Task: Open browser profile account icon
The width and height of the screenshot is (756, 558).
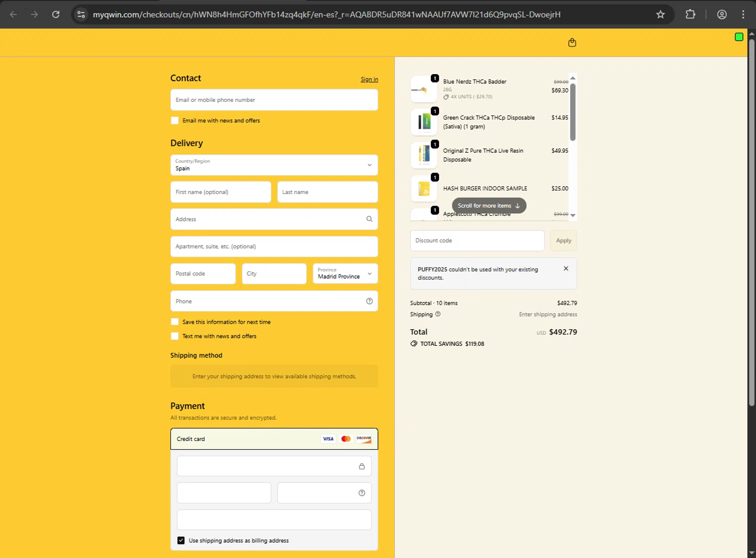Action: (722, 15)
